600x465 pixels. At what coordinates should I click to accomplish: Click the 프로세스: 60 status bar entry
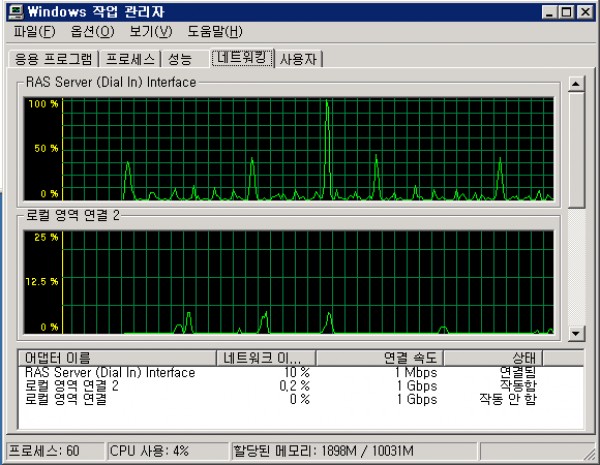pos(55,451)
